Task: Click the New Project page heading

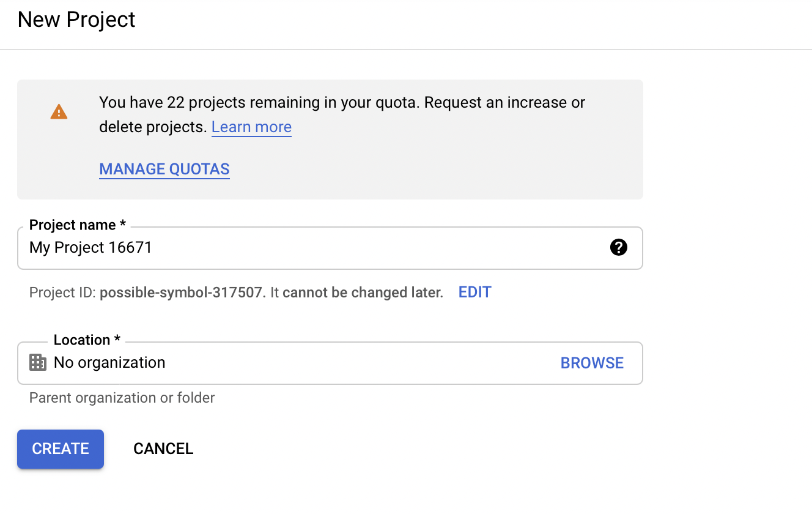Action: coord(76,20)
